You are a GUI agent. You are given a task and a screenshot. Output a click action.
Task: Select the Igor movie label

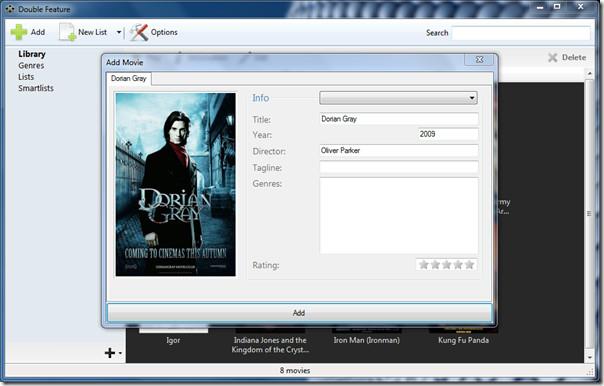[x=173, y=340]
